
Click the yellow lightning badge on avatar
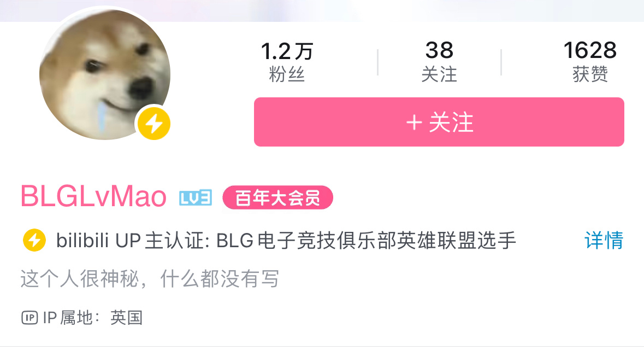click(x=153, y=124)
